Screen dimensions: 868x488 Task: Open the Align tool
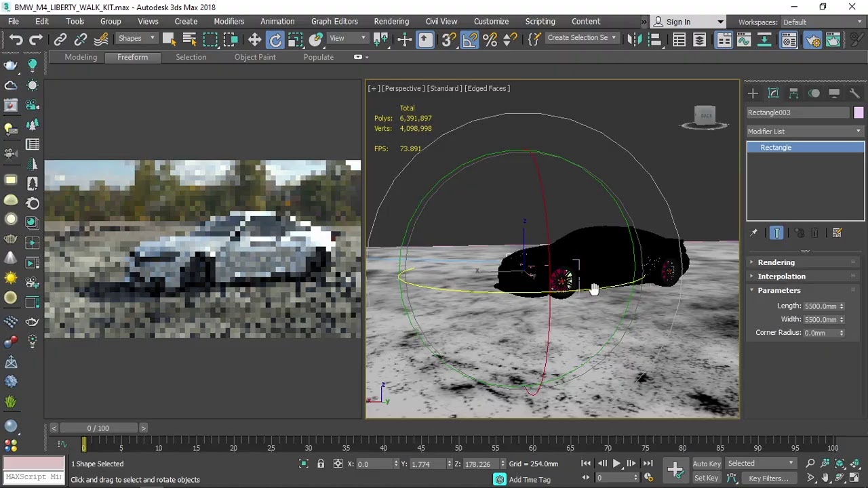[655, 40]
